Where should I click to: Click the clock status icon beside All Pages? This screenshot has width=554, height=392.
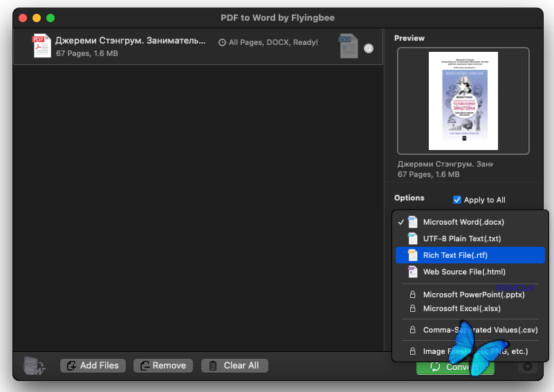pos(222,43)
